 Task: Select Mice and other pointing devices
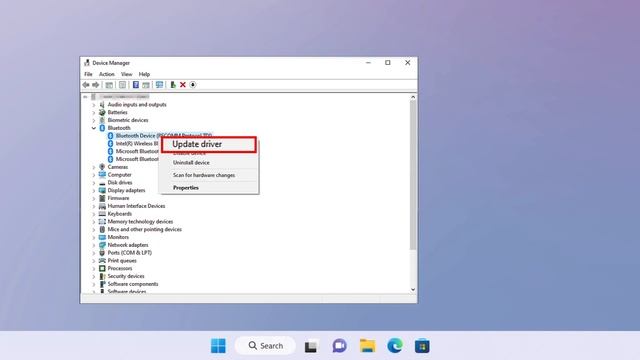click(144, 229)
